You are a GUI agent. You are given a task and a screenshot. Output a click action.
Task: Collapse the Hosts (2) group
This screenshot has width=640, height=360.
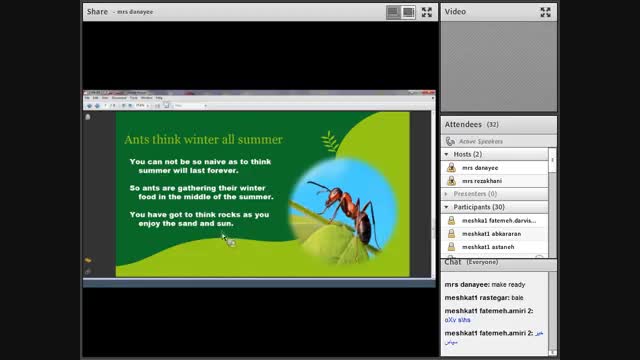tap(447, 154)
